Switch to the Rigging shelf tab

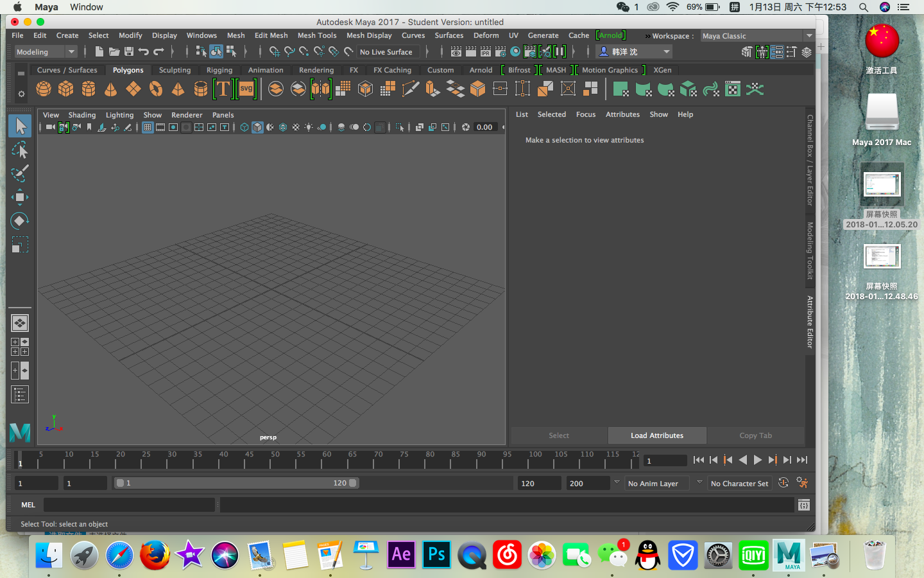point(219,70)
